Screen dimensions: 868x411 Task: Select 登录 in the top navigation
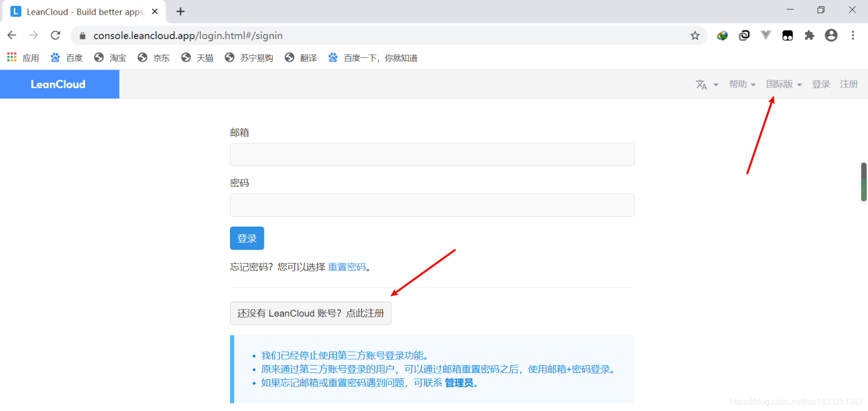click(x=821, y=84)
